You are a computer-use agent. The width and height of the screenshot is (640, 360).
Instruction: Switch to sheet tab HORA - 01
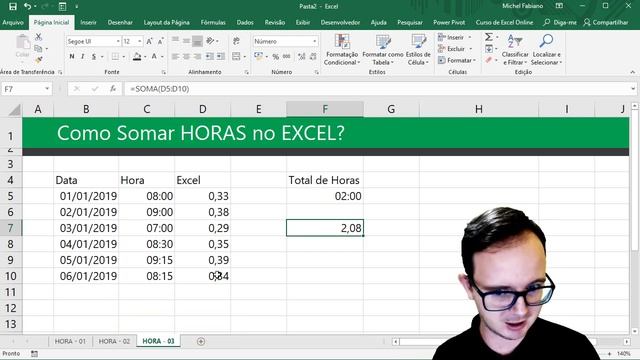click(x=70, y=341)
